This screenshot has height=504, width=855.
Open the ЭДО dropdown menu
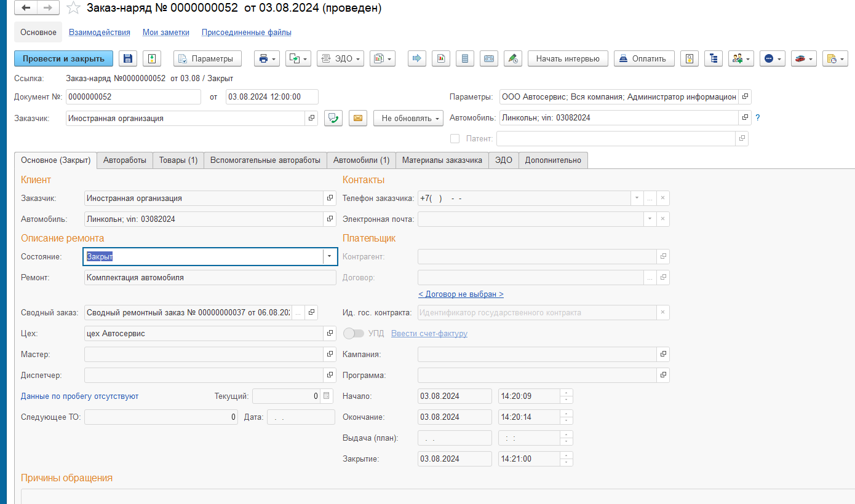pos(341,58)
